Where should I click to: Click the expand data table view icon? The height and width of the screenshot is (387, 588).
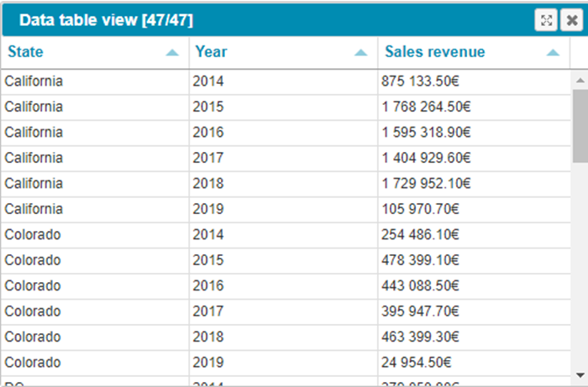(x=547, y=21)
